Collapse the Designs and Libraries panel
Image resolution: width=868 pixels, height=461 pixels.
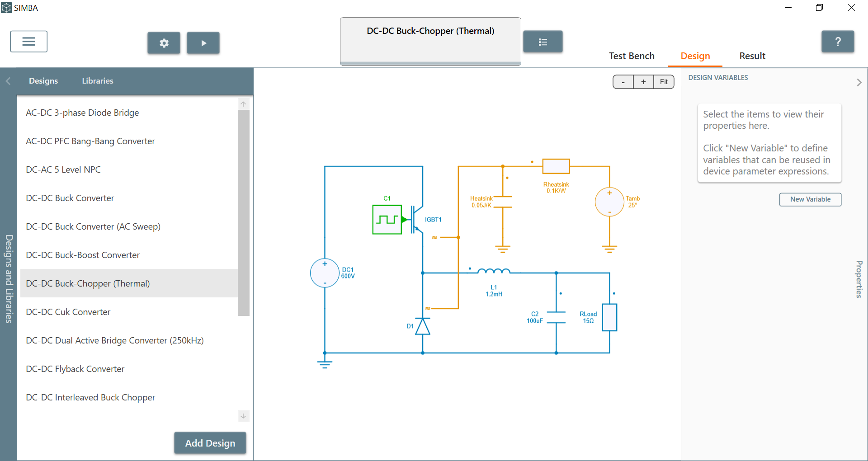point(8,81)
